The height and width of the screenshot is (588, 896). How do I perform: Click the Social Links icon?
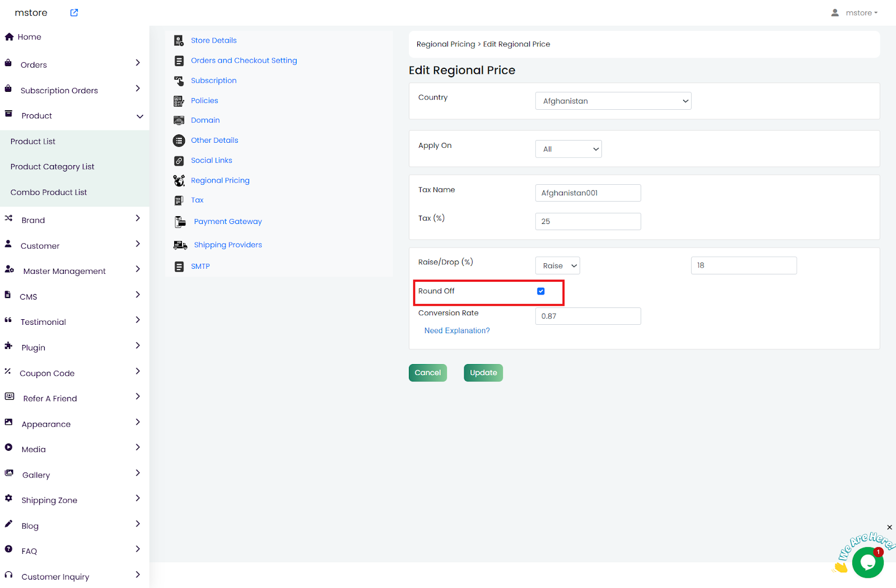click(179, 161)
